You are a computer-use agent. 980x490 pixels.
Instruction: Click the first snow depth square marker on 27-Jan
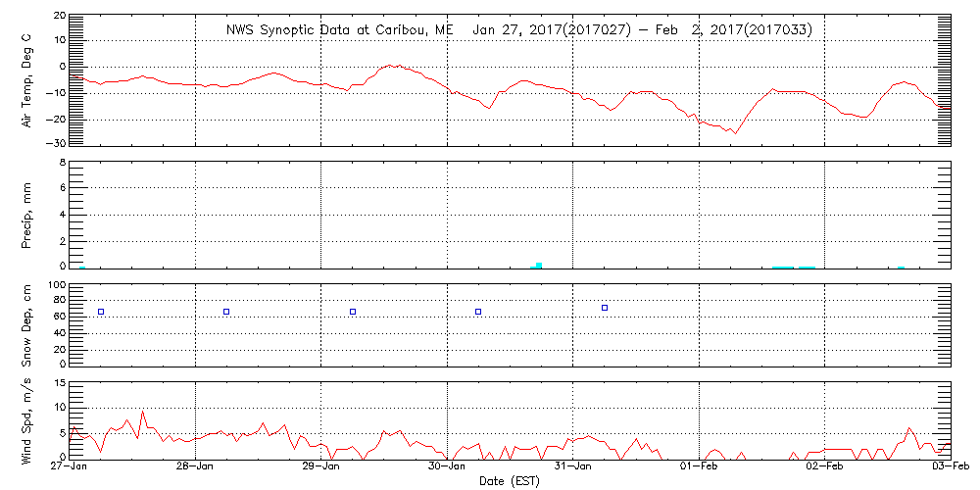coord(101,312)
